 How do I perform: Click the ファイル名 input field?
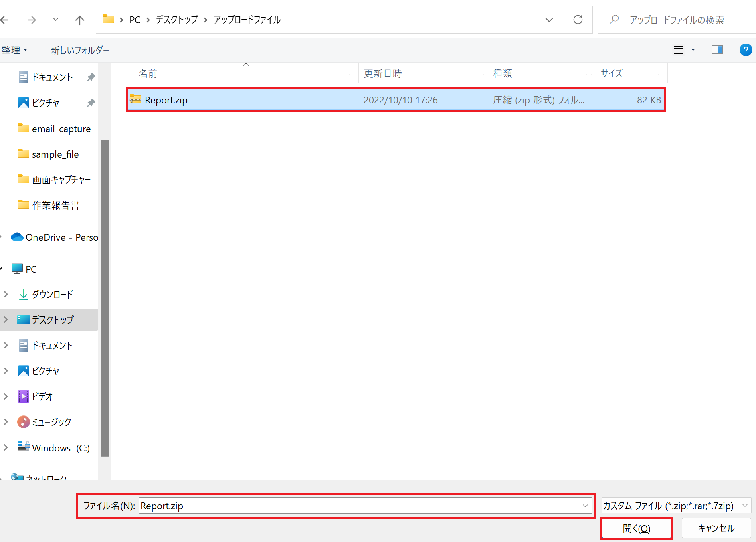point(359,506)
